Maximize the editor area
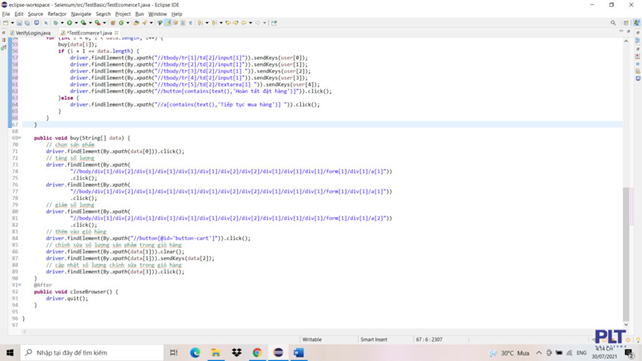The height and width of the screenshot is (361, 642). [x=629, y=32]
